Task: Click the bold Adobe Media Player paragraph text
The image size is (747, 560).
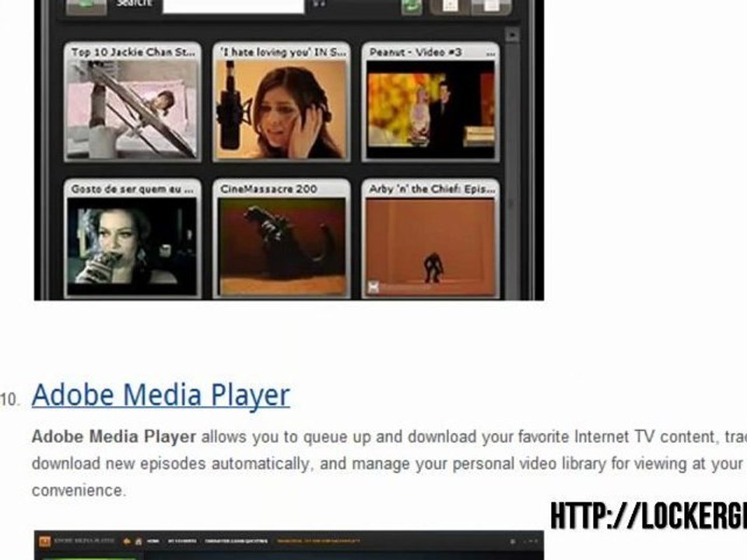Action: (x=114, y=436)
